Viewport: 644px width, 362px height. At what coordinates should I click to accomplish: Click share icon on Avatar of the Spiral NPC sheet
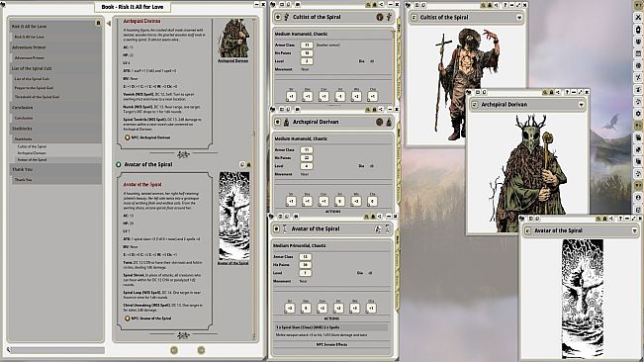click(380, 217)
